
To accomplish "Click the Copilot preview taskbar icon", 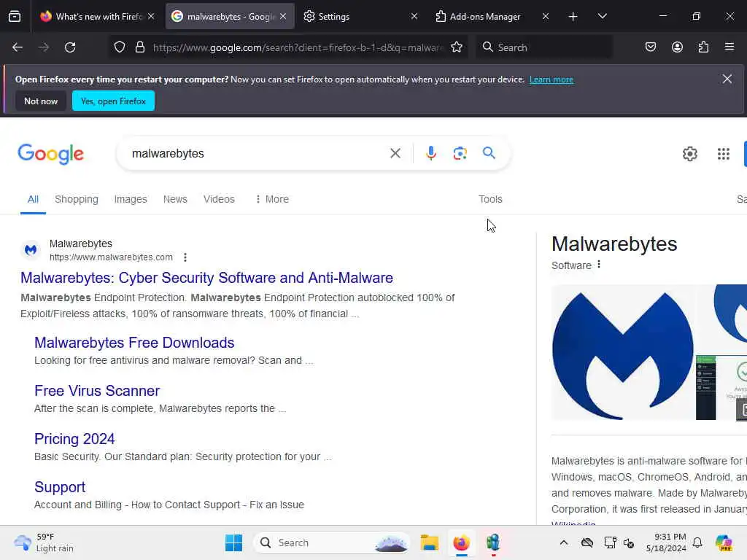I will 723,542.
